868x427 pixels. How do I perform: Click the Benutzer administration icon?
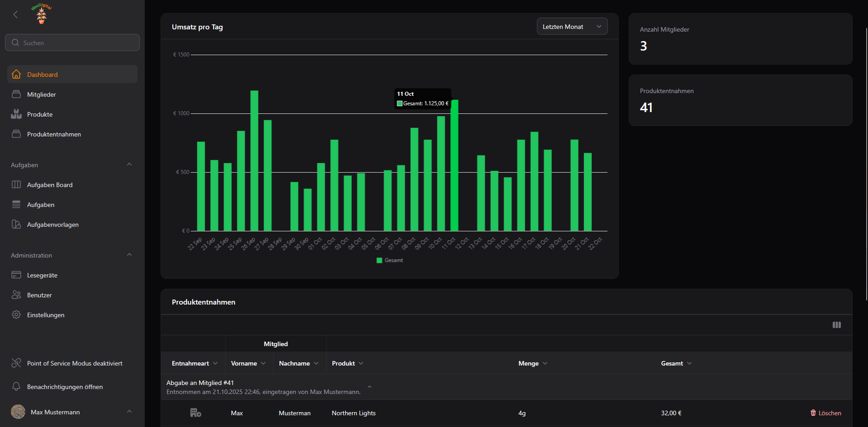[16, 295]
